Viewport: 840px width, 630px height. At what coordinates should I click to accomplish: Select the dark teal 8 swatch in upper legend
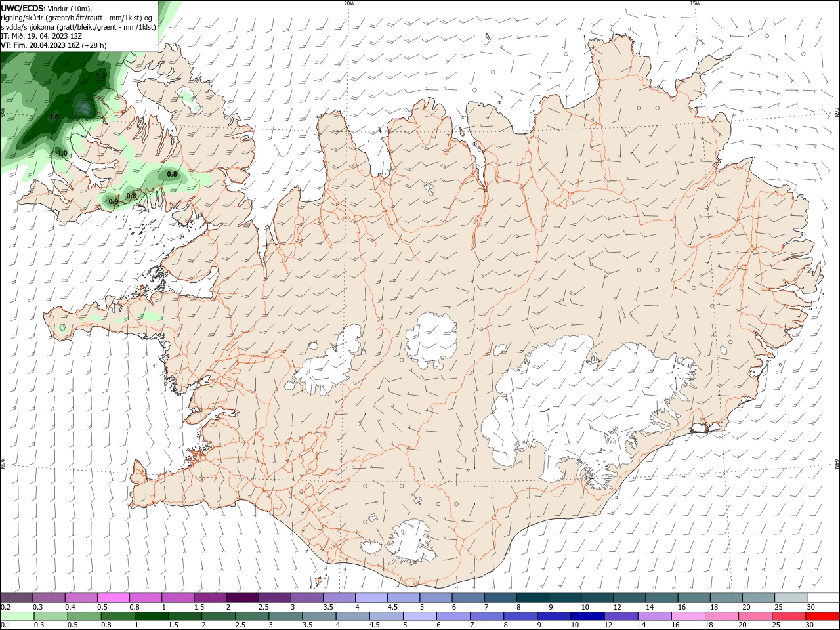click(x=533, y=598)
